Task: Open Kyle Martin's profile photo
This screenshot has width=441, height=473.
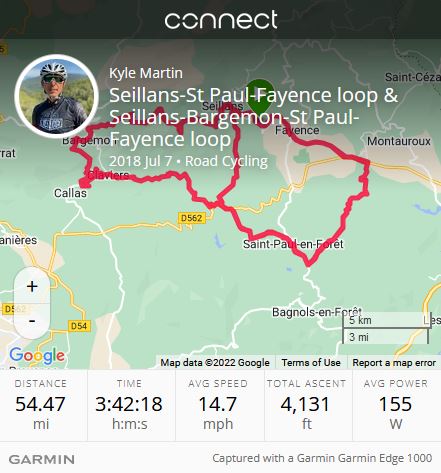Action: (x=56, y=96)
